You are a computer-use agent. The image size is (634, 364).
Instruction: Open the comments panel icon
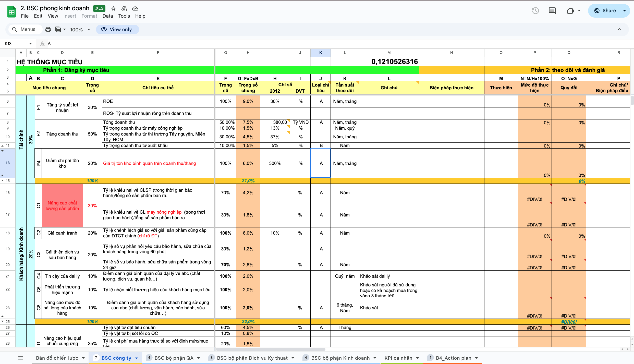[552, 11]
